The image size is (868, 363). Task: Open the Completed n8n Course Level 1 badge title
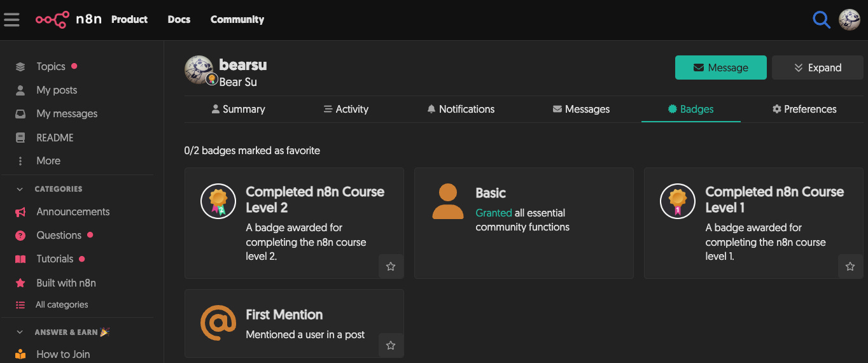(x=774, y=199)
